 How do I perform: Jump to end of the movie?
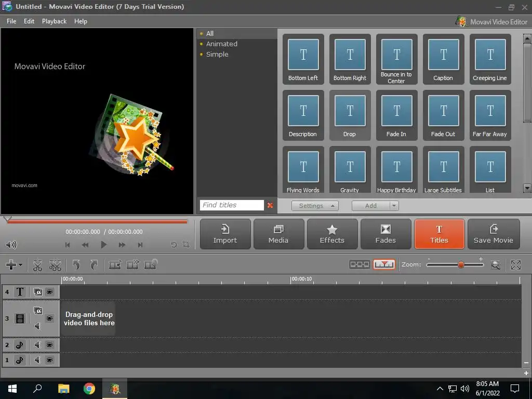tap(140, 245)
